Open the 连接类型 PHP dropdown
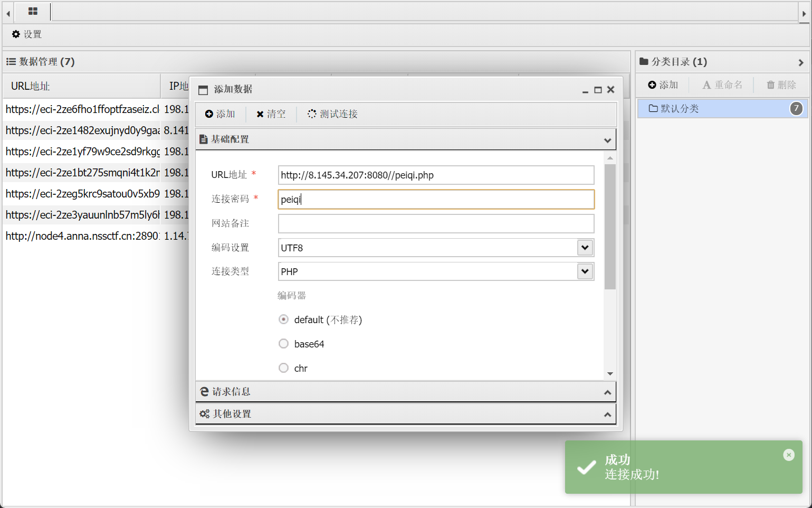Viewport: 812px width, 508px height. (585, 271)
